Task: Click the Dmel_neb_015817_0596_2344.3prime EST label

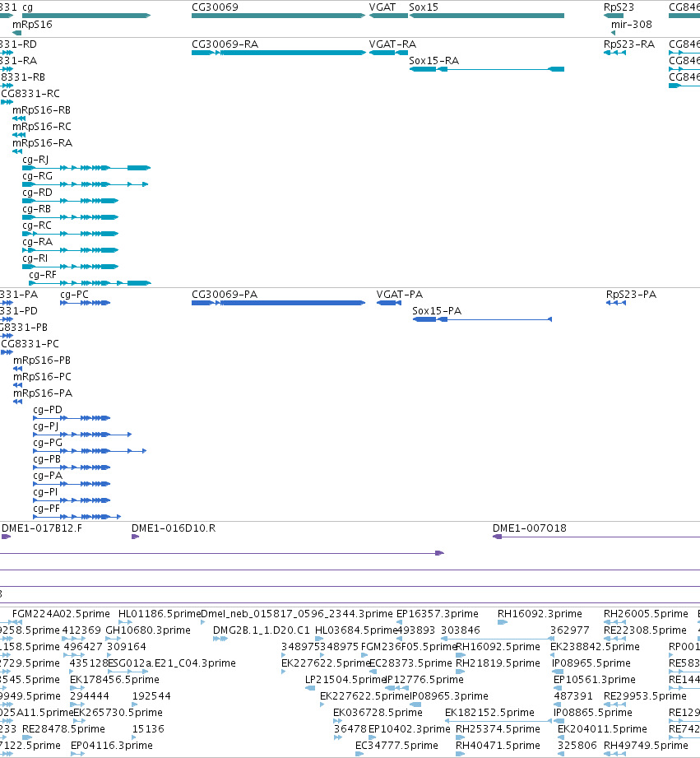Action: 297,613
